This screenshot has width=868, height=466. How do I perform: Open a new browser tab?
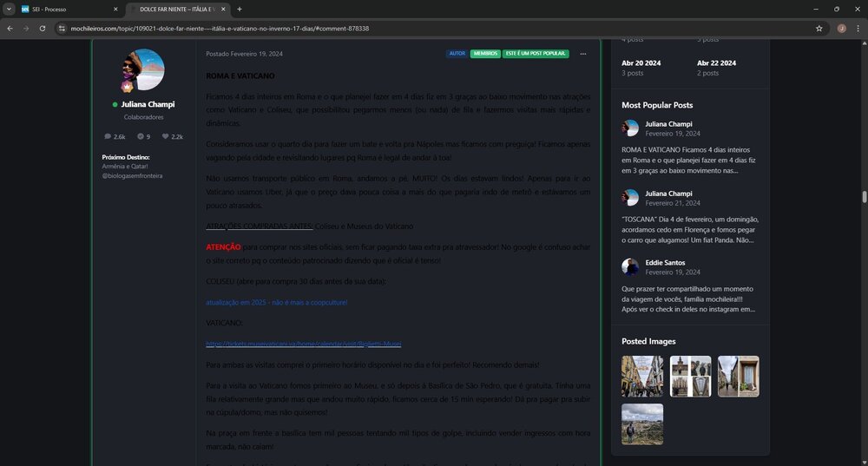click(x=240, y=9)
